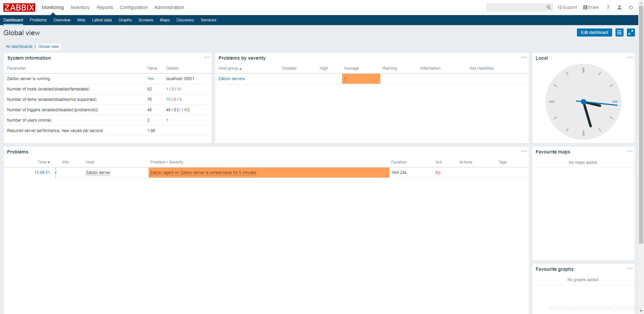This screenshot has width=644, height=314.
Task: Switch to the Discovery tab
Action: pyautogui.click(x=185, y=20)
